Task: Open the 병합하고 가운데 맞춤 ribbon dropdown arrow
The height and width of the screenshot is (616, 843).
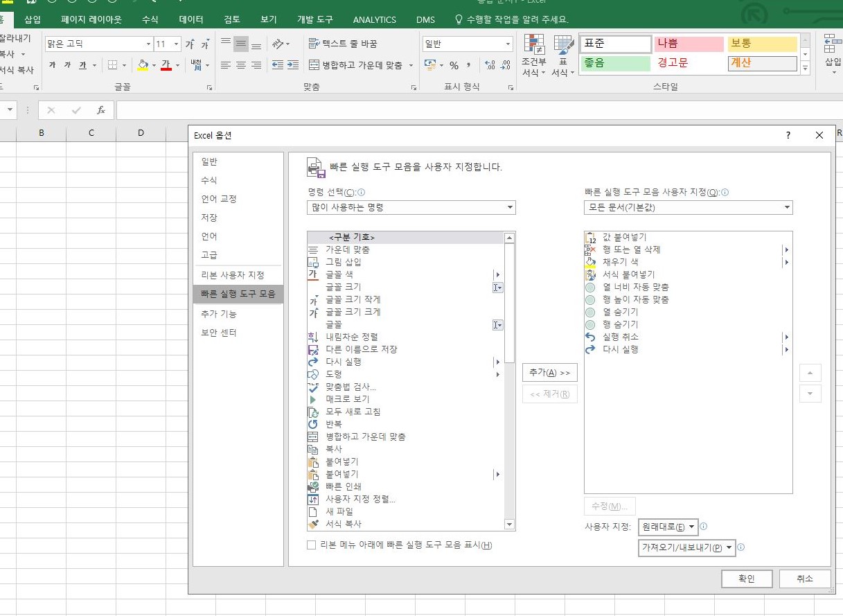Action: (411, 65)
